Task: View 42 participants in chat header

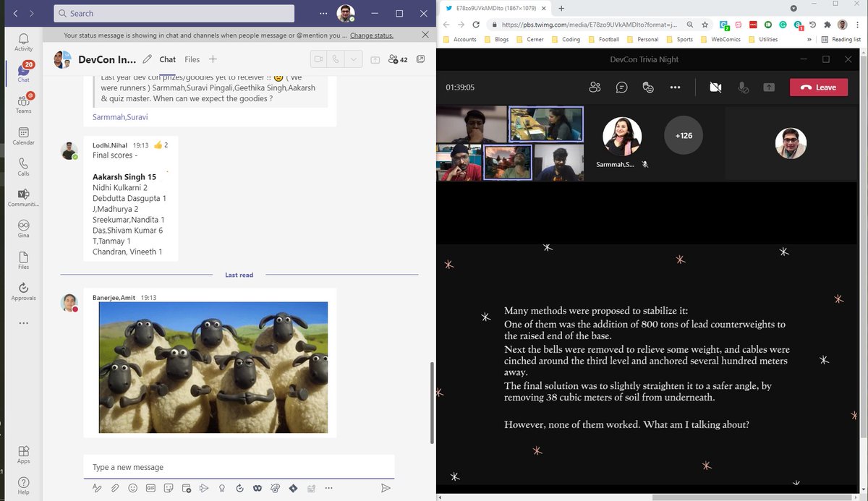Action: coord(398,59)
